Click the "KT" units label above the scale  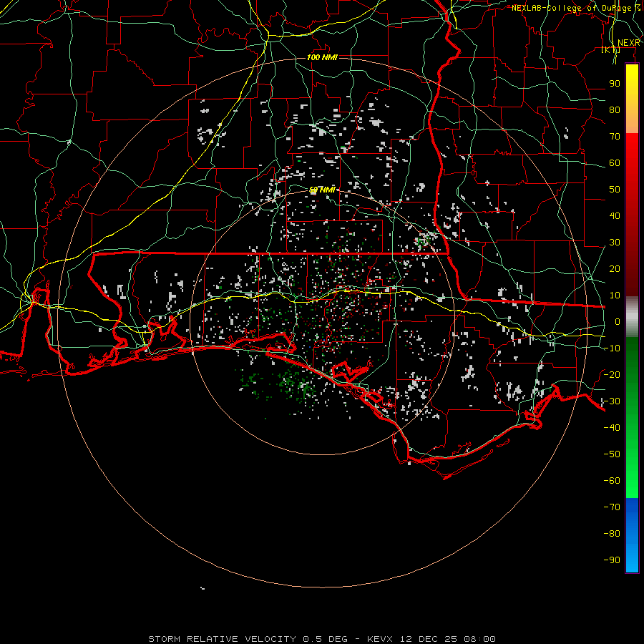tap(611, 49)
